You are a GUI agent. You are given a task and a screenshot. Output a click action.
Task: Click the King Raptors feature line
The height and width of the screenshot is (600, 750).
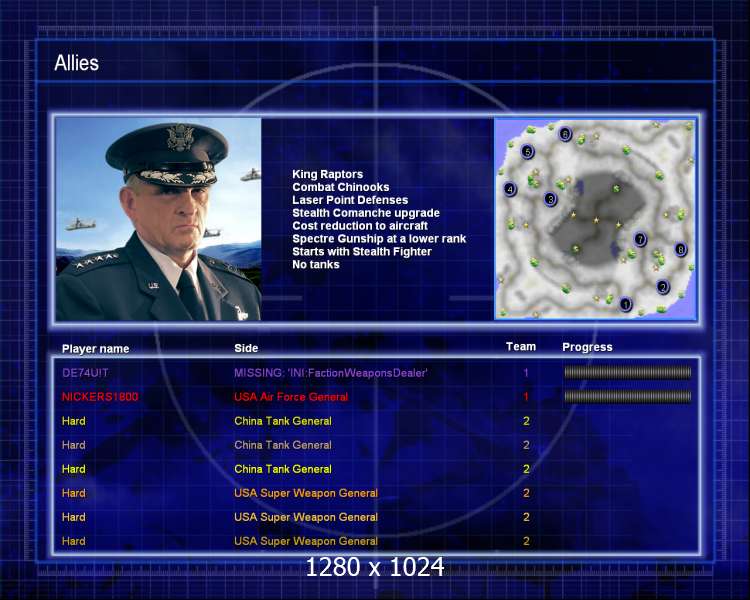click(328, 174)
